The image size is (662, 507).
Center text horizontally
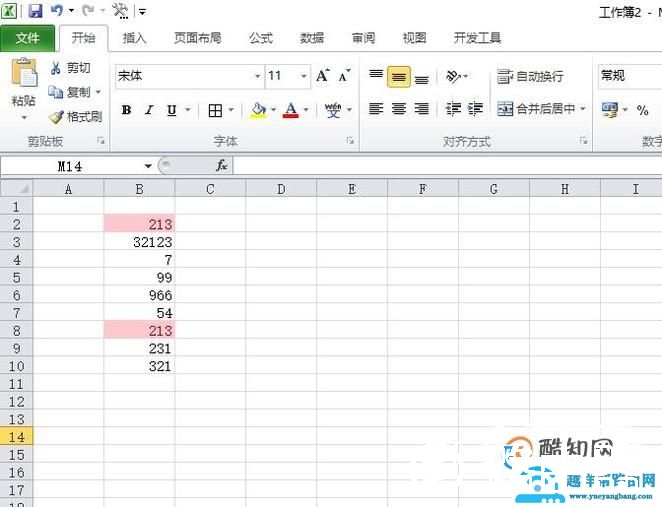coord(399,109)
